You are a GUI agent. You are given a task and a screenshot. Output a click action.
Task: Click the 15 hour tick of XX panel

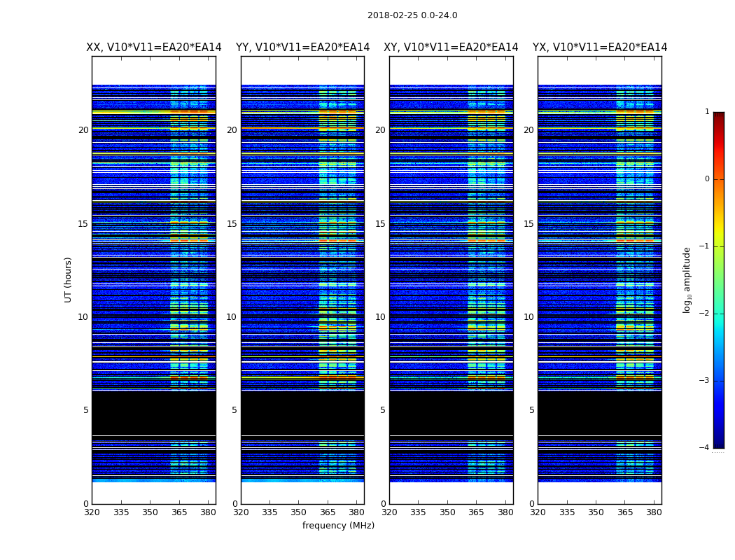(83, 223)
